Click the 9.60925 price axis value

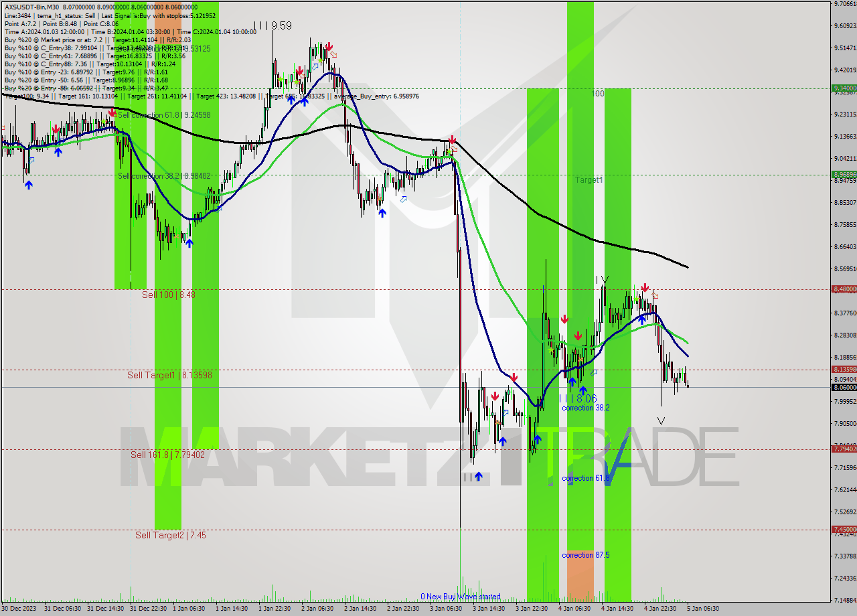[x=844, y=25]
